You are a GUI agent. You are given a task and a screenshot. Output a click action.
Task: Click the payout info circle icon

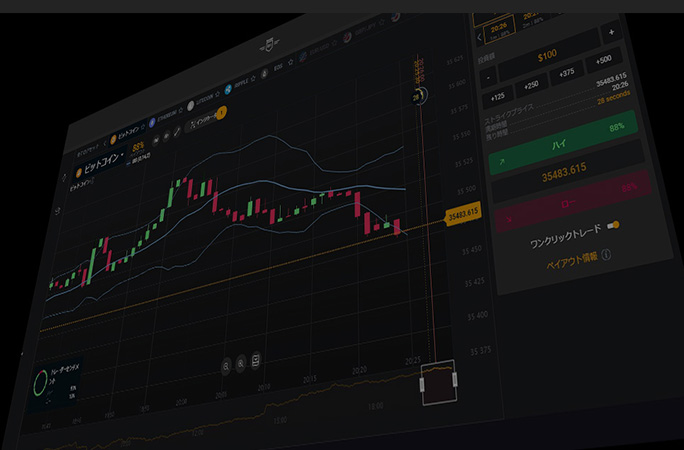pos(606,256)
